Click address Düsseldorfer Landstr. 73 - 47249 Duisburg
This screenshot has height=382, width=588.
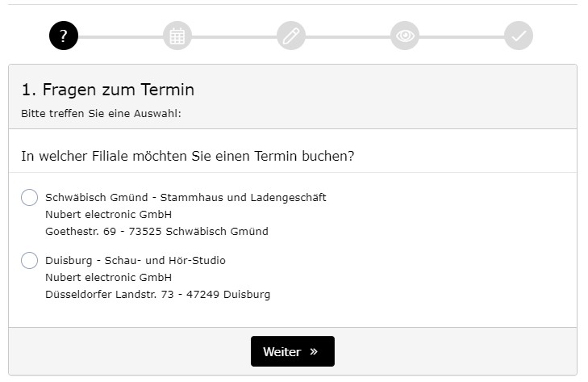click(x=157, y=294)
